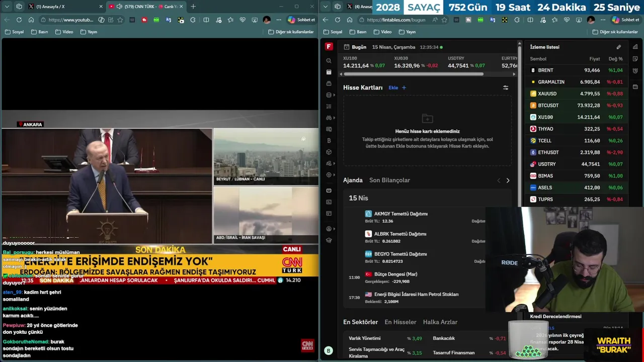The height and width of the screenshot is (362, 644).
Task: Open BRENT row in watchlist
Action: click(x=576, y=70)
